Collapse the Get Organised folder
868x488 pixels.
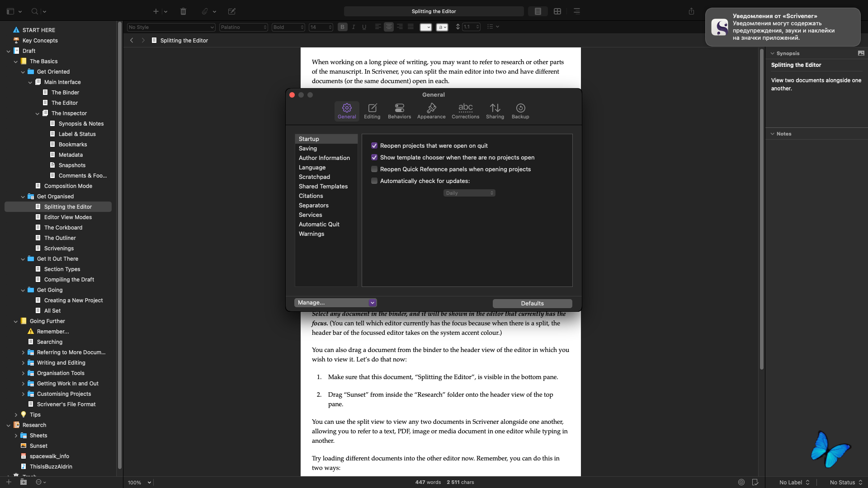(23, 197)
